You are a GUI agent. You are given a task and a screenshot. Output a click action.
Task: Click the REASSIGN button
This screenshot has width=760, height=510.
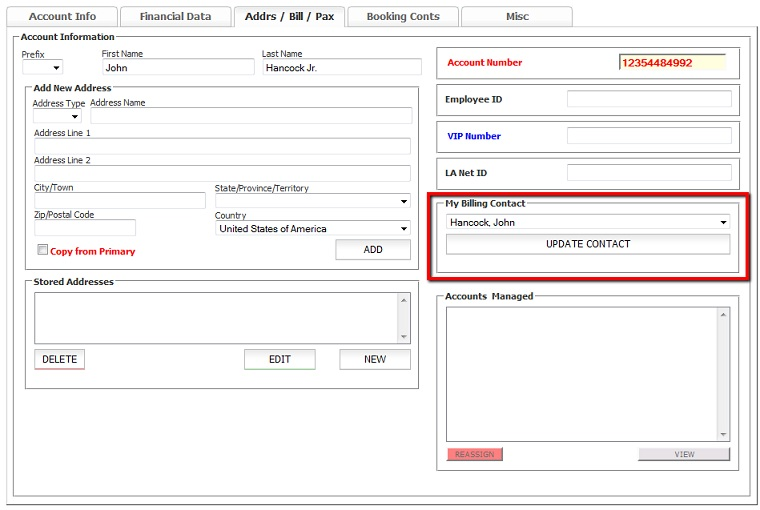click(474, 454)
